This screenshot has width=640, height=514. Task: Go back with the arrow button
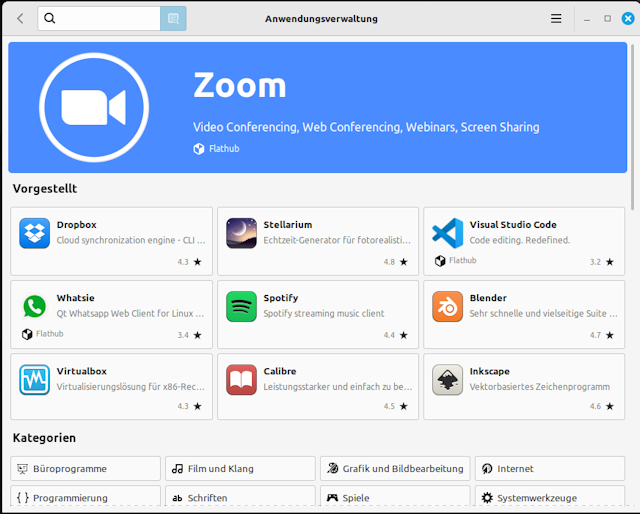coord(20,18)
